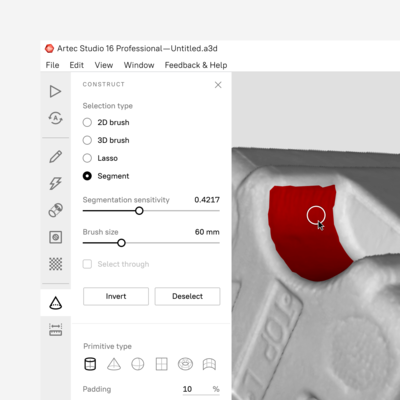This screenshot has width=400, height=400.
Task: Enable the Select through checkbox
Action: pos(87,264)
